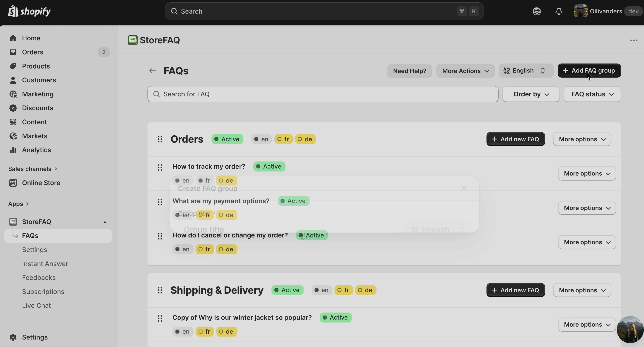Click the Orders inbox icon

point(13,52)
